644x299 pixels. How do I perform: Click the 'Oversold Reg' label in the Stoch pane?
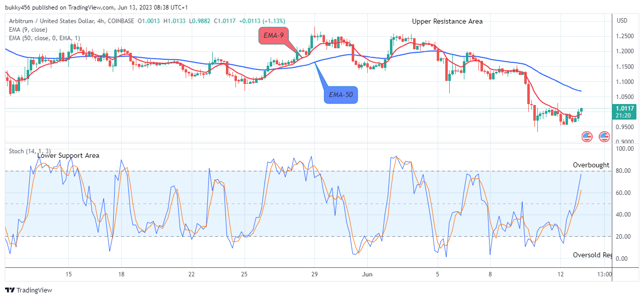[x=592, y=255]
